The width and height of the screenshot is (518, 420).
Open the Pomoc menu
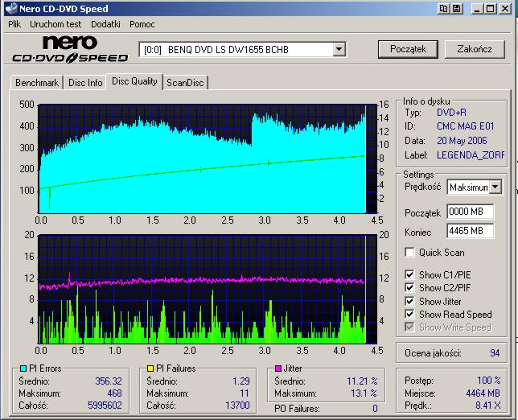tap(142, 24)
